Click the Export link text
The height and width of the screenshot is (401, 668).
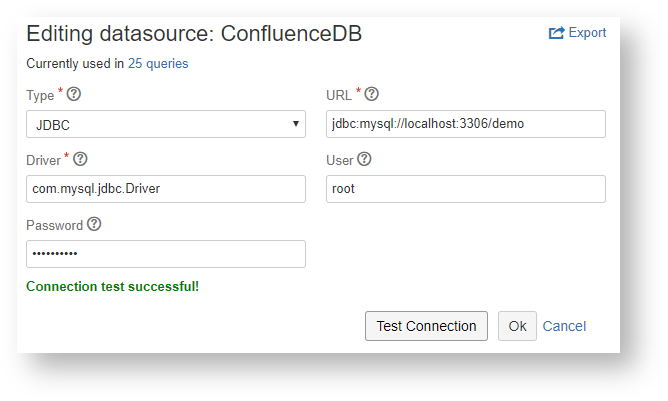point(587,33)
